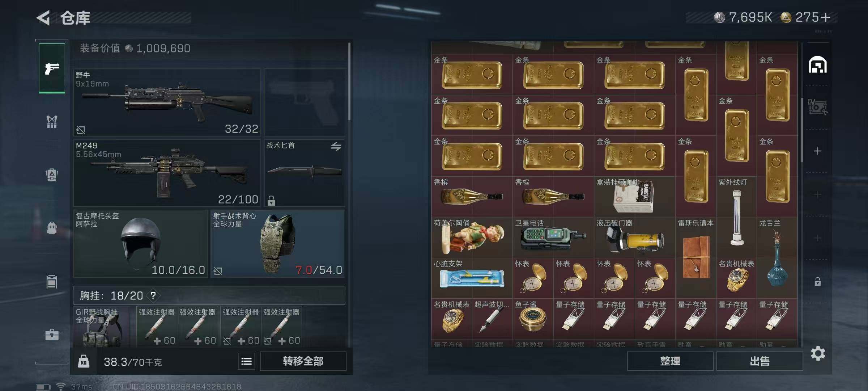Click 整理 to sort the stash
Image resolution: width=868 pixels, height=391 pixels.
coord(670,361)
